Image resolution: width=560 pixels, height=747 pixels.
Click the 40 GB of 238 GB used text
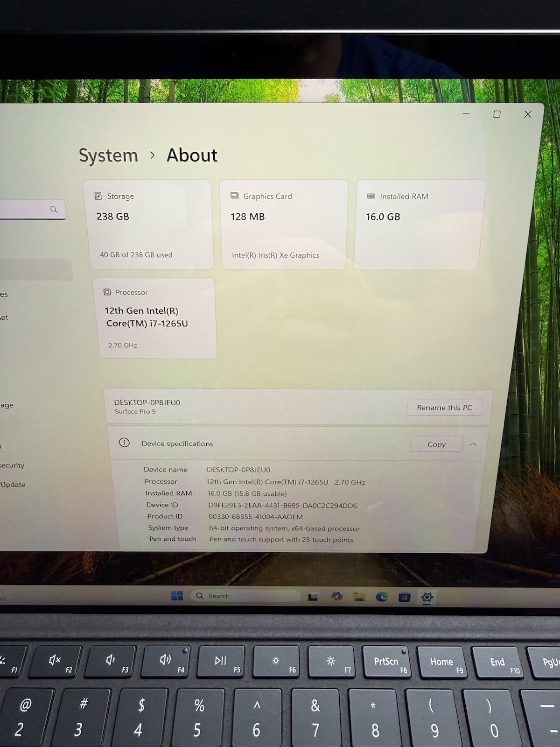136,255
